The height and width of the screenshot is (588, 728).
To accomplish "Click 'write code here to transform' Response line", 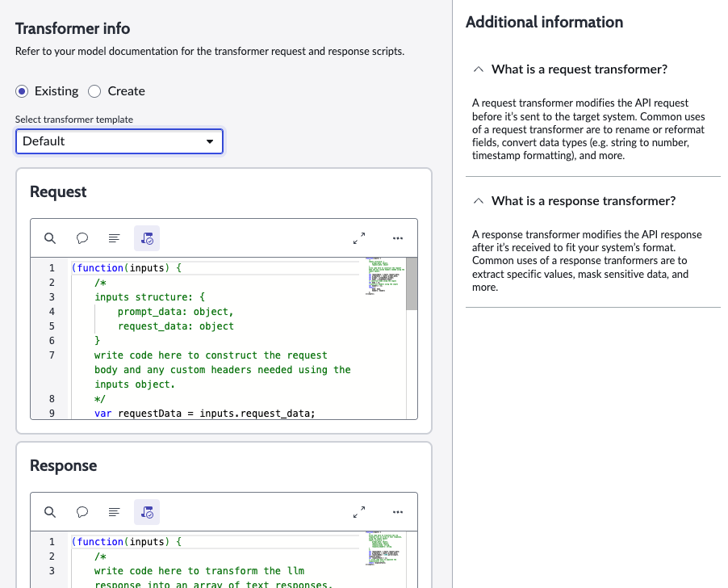I will point(199,571).
